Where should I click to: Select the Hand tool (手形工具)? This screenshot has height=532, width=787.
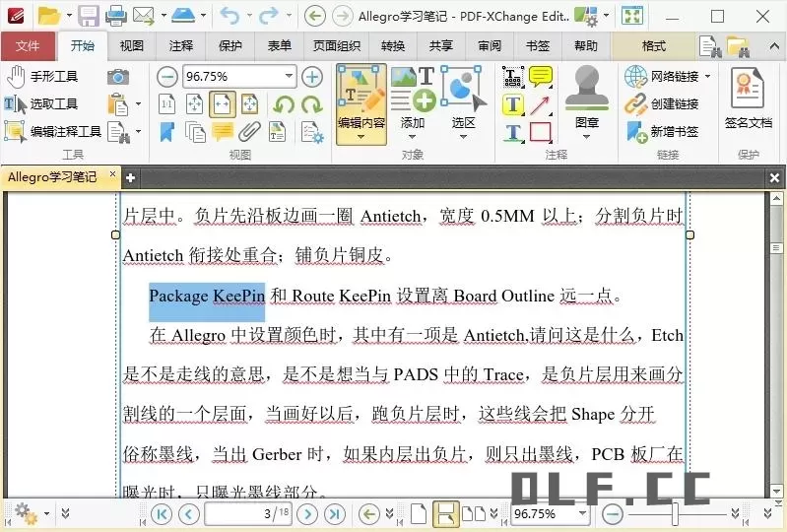[42, 76]
